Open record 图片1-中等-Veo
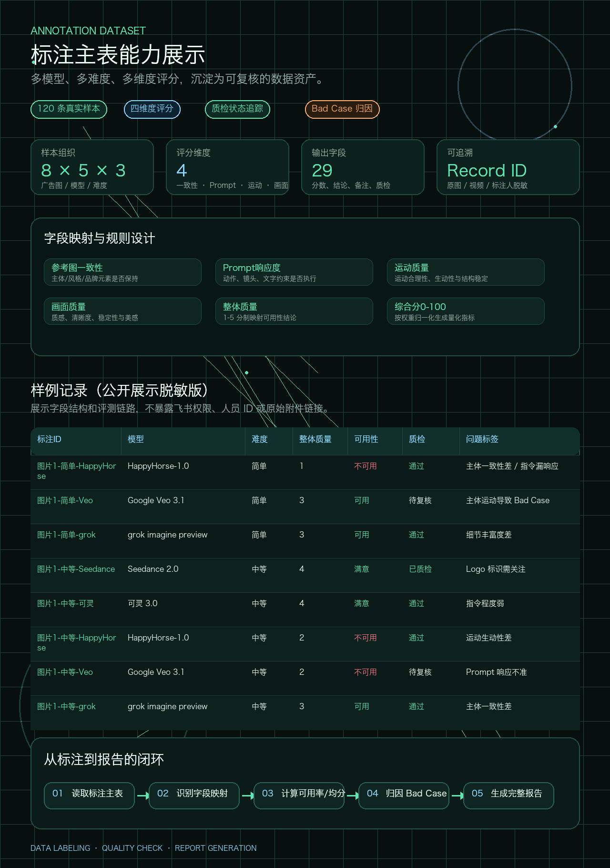610x868 pixels. tap(65, 672)
